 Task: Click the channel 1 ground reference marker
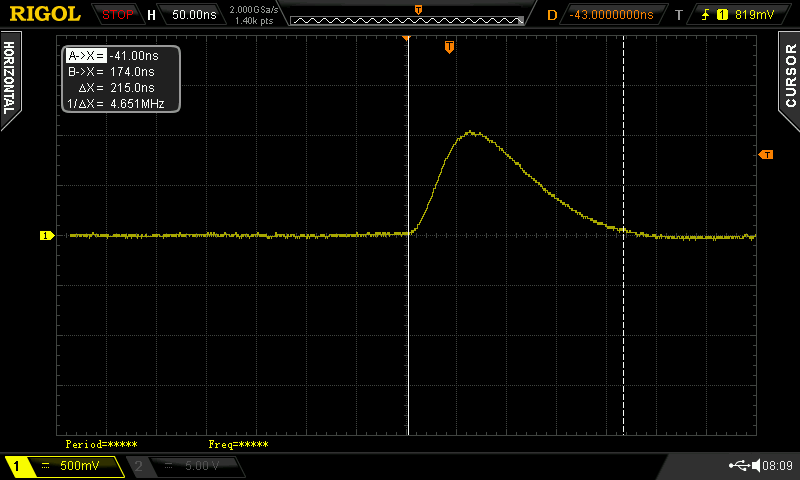click(x=47, y=235)
